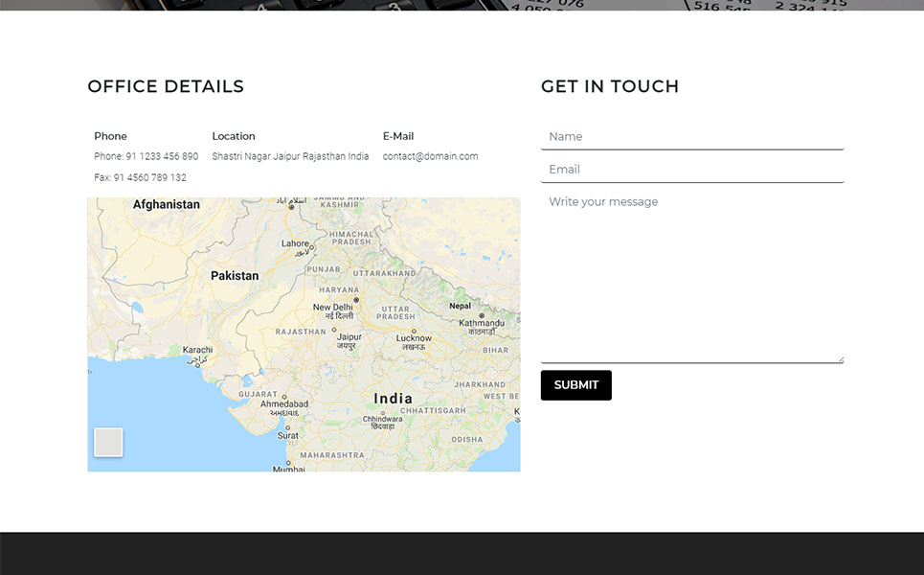
Task: Select the Jaipur city dot on the map
Action: click(x=334, y=330)
